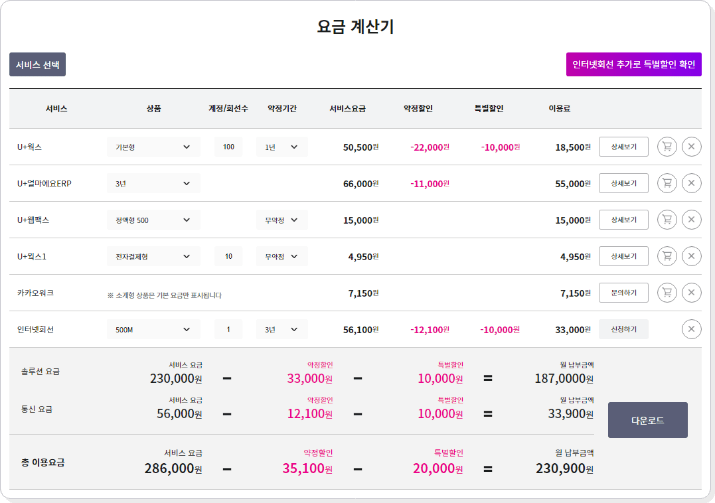Open U+웹팩스 contract period dropdown 무약정
This screenshot has width=715, height=503.
282,220
